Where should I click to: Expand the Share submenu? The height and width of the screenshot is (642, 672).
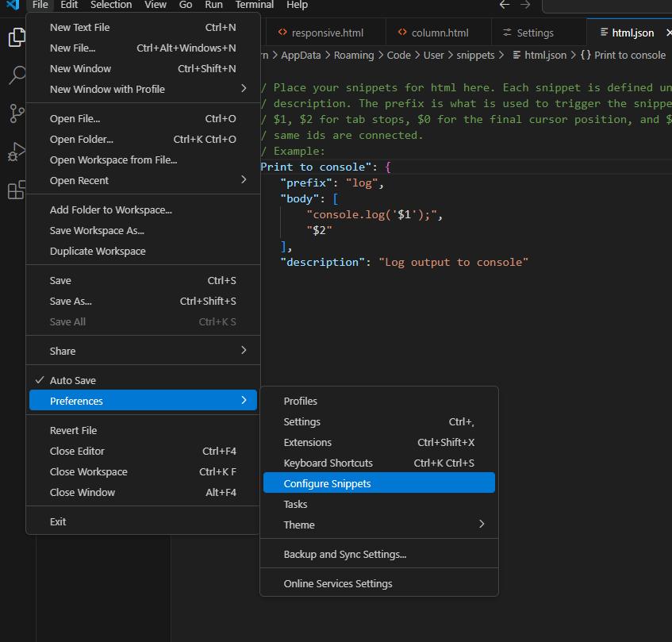pos(143,351)
